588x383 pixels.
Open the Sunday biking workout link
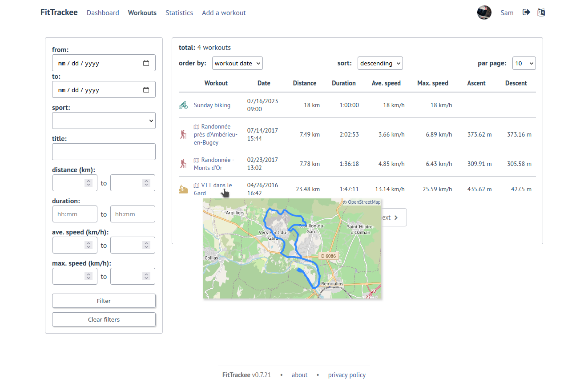(x=212, y=105)
